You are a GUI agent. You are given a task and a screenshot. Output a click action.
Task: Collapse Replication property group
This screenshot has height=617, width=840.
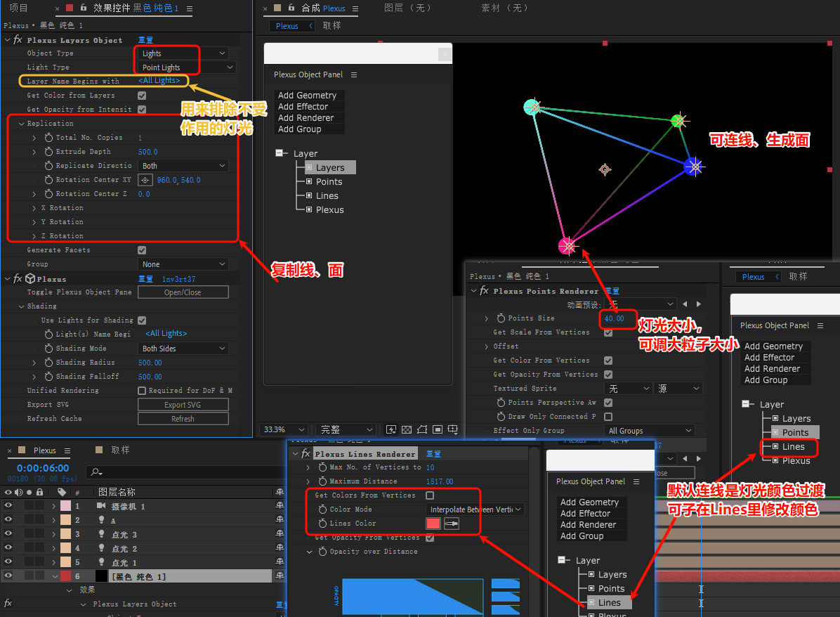22,124
